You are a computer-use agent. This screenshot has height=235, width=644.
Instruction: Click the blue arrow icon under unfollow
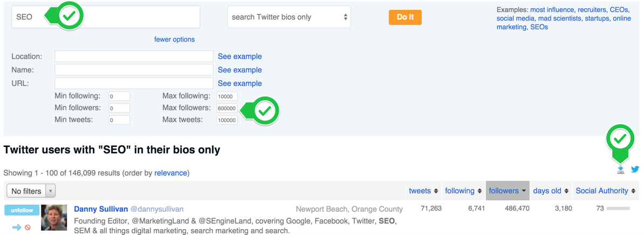(17, 227)
